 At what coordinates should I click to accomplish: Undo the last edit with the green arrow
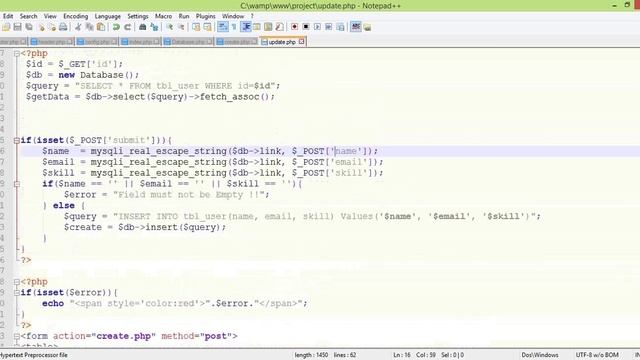pyautogui.click(x=116, y=27)
